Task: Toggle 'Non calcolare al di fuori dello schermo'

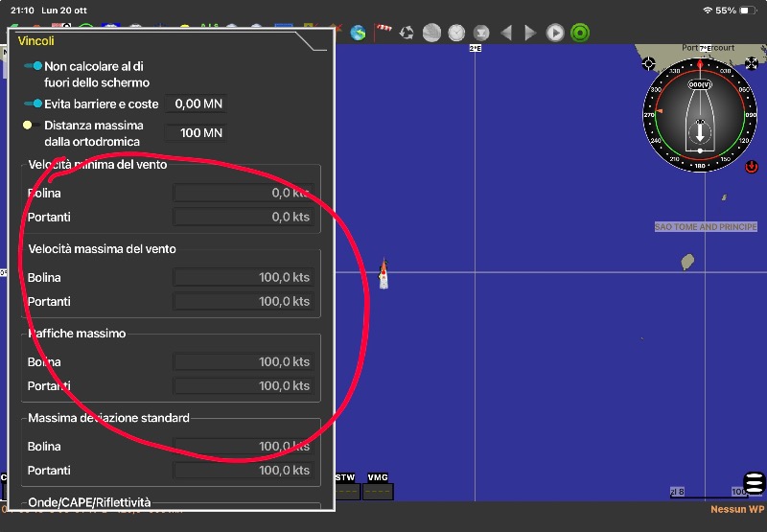Action: 34,66
